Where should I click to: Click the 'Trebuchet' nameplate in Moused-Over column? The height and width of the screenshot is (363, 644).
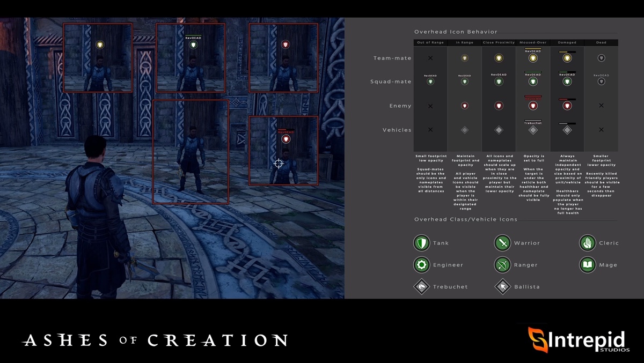coord(533,123)
